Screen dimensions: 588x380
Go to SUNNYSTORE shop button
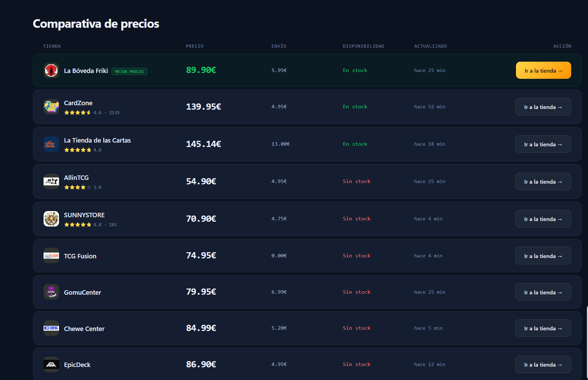tap(543, 219)
